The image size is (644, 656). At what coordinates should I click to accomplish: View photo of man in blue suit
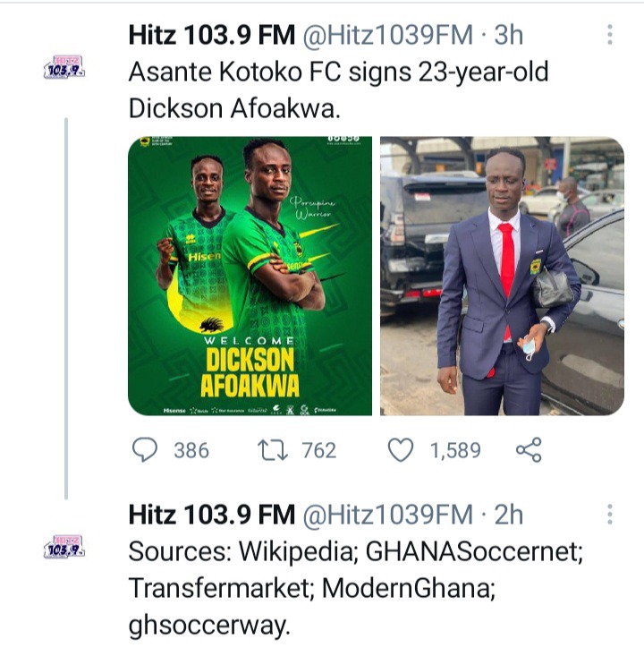[x=503, y=277]
